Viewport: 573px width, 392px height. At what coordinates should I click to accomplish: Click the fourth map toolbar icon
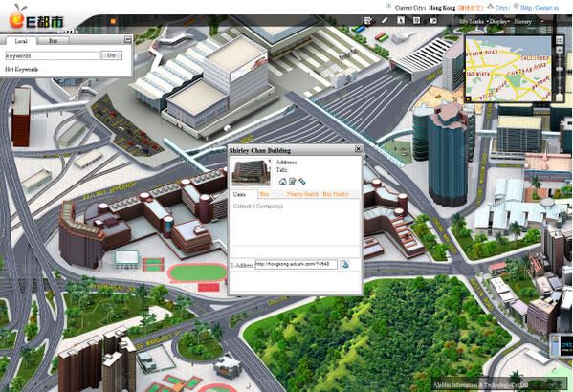pyautogui.click(x=416, y=20)
